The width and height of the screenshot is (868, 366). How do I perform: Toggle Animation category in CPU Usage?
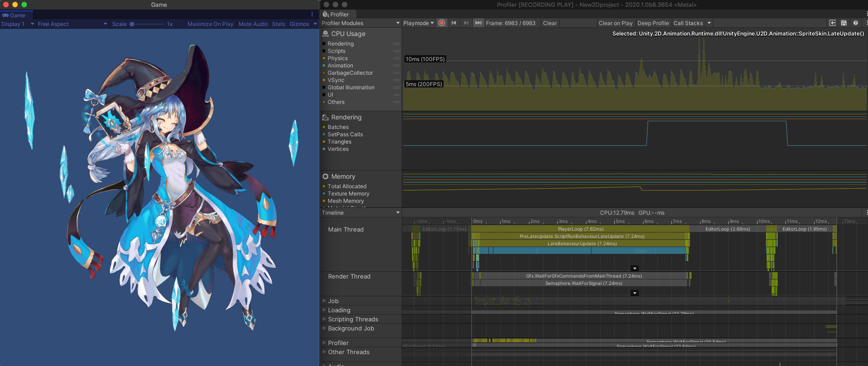(324, 66)
